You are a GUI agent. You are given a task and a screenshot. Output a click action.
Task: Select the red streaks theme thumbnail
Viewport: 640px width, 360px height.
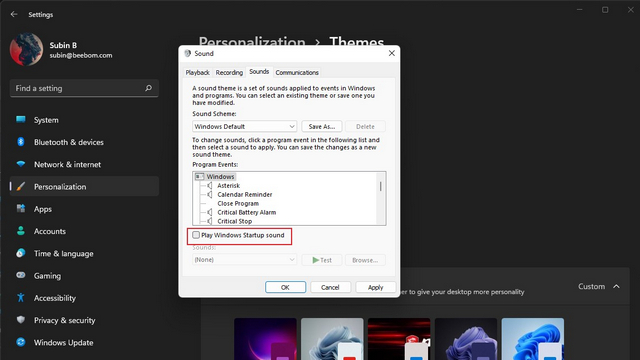click(399, 339)
